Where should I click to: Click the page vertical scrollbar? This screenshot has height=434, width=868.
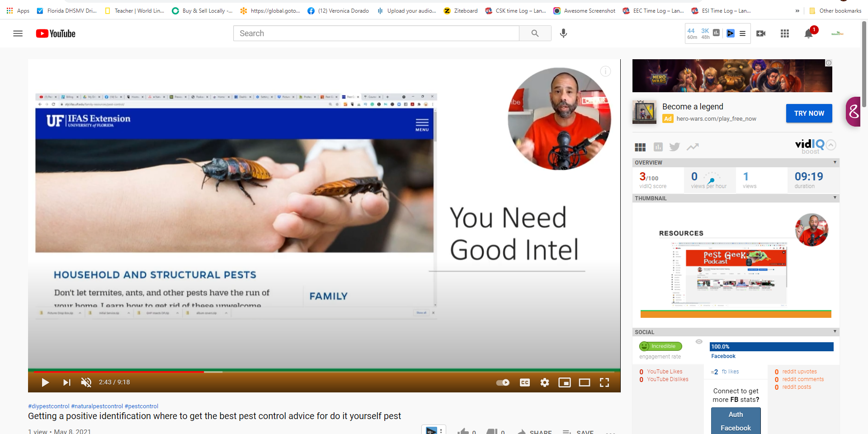click(x=864, y=63)
